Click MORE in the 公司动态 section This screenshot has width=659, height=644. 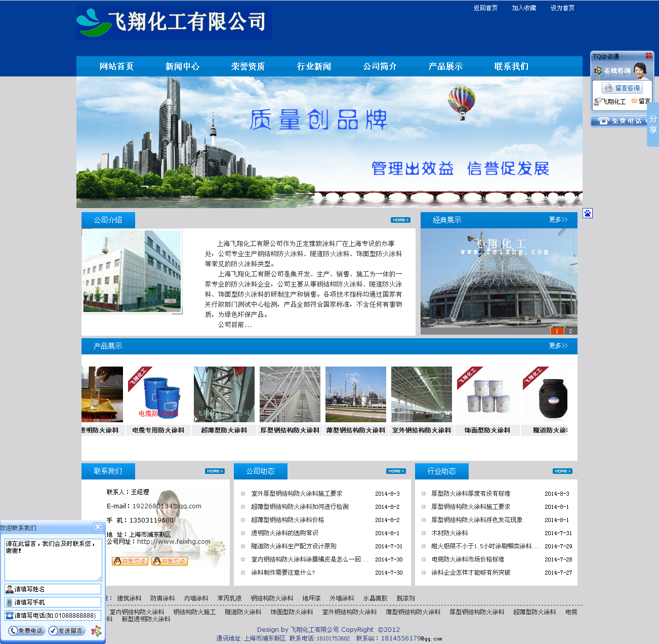point(396,471)
